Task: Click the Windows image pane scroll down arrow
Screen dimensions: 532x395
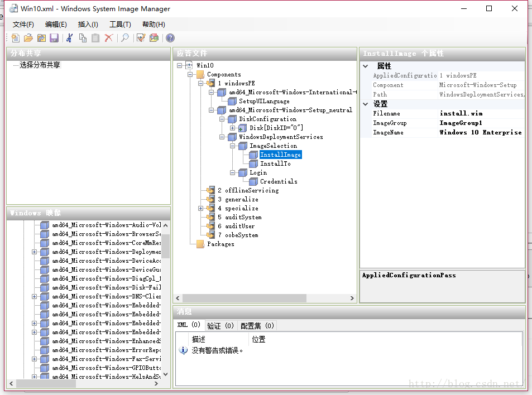Action: coord(166,374)
